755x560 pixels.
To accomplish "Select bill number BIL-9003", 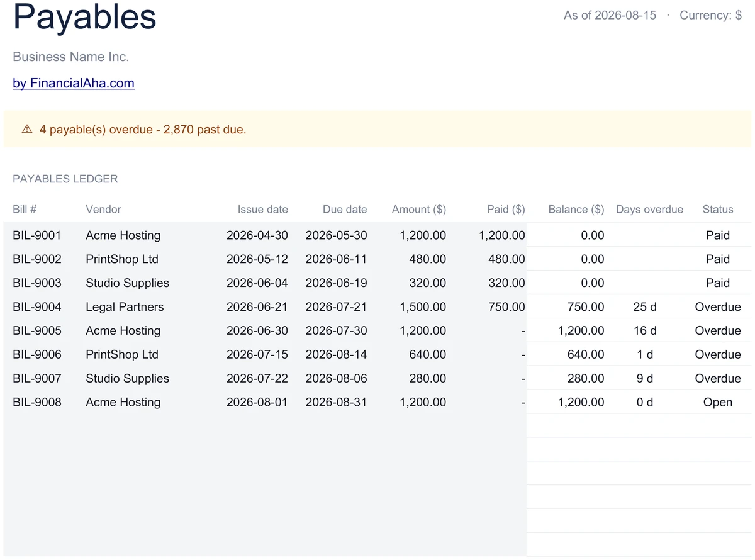I will [x=37, y=283].
